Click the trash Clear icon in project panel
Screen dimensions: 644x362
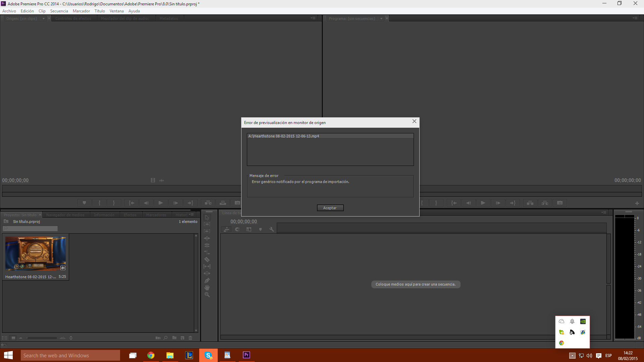pyautogui.click(x=191, y=338)
